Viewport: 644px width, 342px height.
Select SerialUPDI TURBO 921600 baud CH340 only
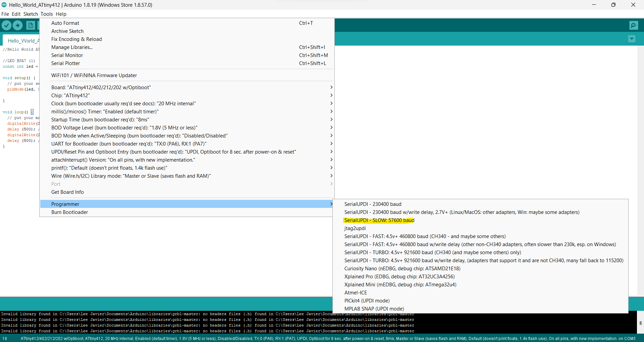[x=480, y=252]
